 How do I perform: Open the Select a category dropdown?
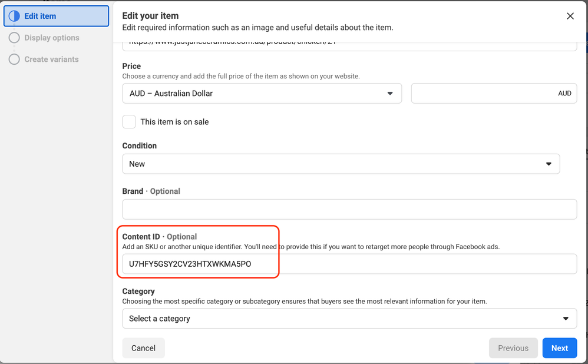click(x=349, y=319)
